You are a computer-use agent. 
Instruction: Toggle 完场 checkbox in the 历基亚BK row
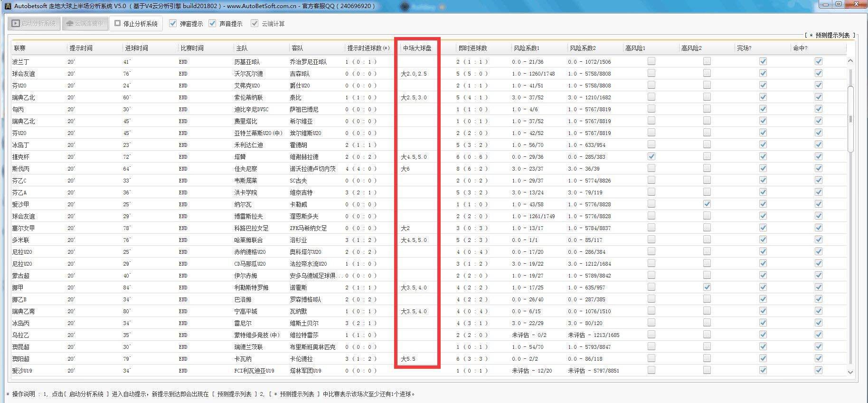pyautogui.click(x=763, y=61)
